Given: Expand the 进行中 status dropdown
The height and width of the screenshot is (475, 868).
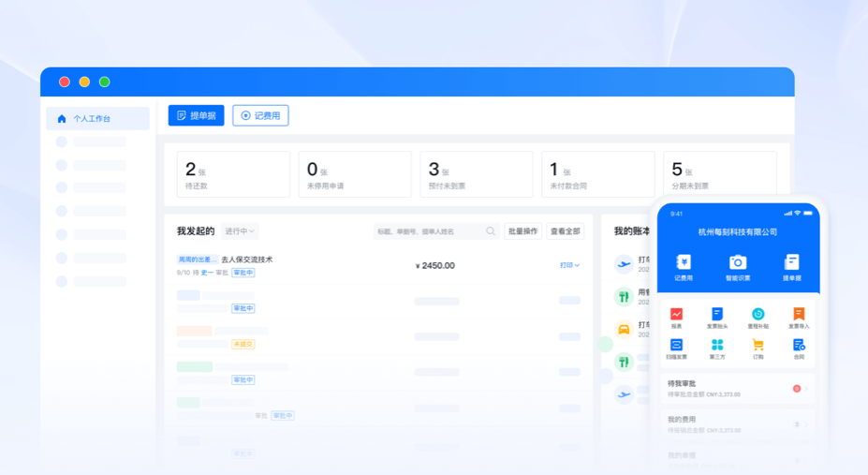Looking at the screenshot, I should (x=240, y=231).
